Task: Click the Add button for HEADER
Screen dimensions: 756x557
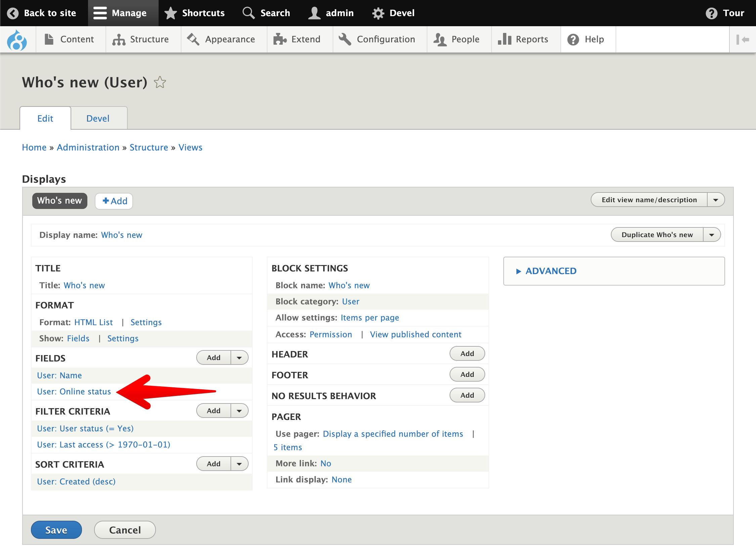Action: point(467,353)
